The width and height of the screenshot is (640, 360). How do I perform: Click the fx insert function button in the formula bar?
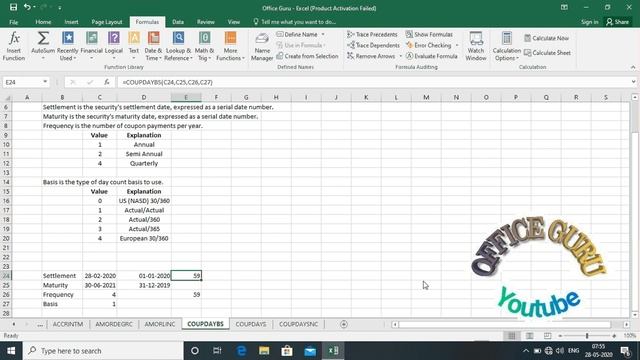click(107, 82)
